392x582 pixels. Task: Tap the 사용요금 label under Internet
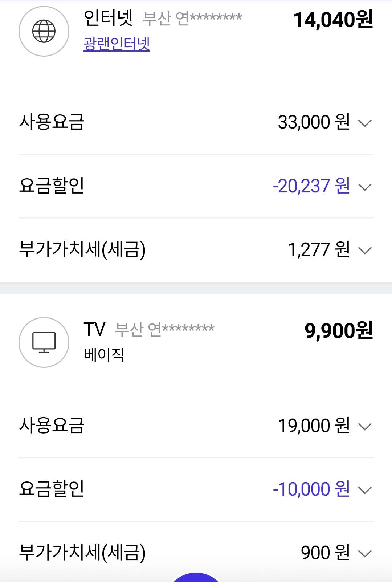(52, 122)
